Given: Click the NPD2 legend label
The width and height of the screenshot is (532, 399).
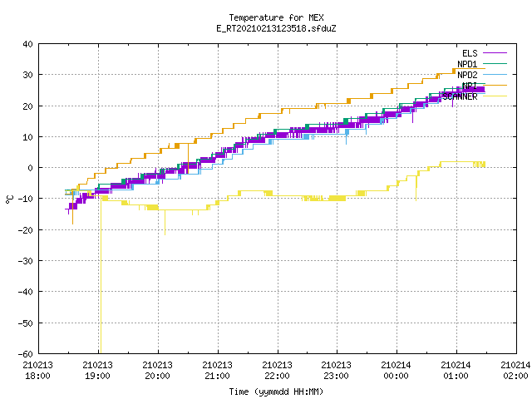Looking at the screenshot, I should pos(467,75).
